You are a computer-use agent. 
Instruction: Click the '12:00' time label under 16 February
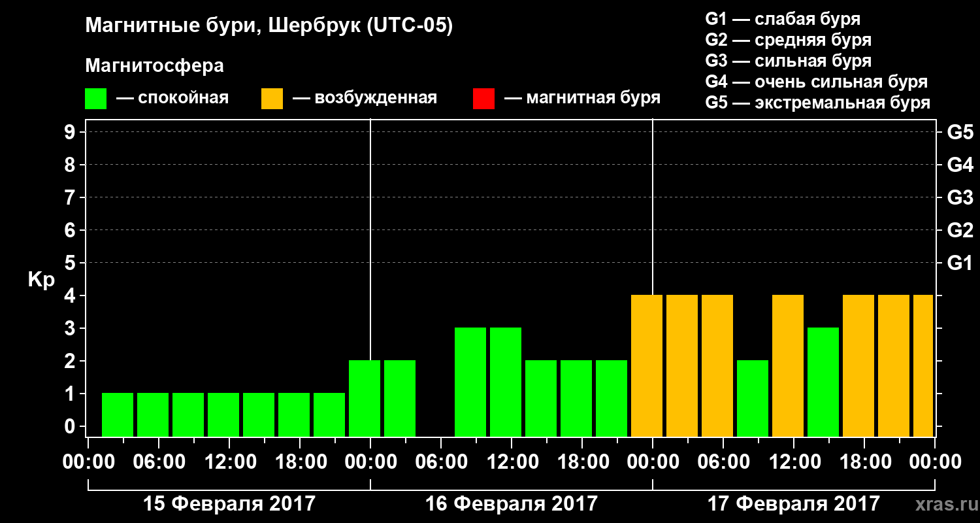point(512,462)
